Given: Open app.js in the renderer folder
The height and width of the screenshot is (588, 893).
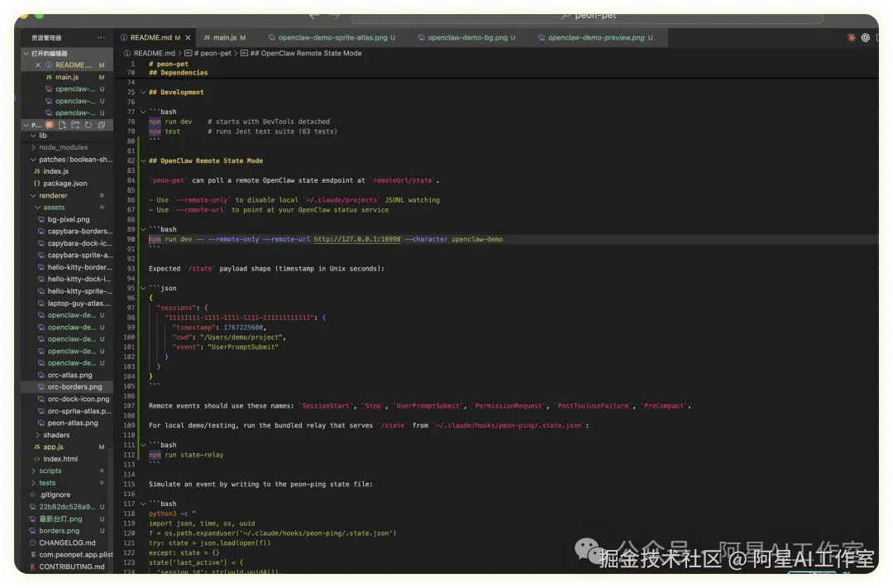Looking at the screenshot, I should pyautogui.click(x=67, y=447).
